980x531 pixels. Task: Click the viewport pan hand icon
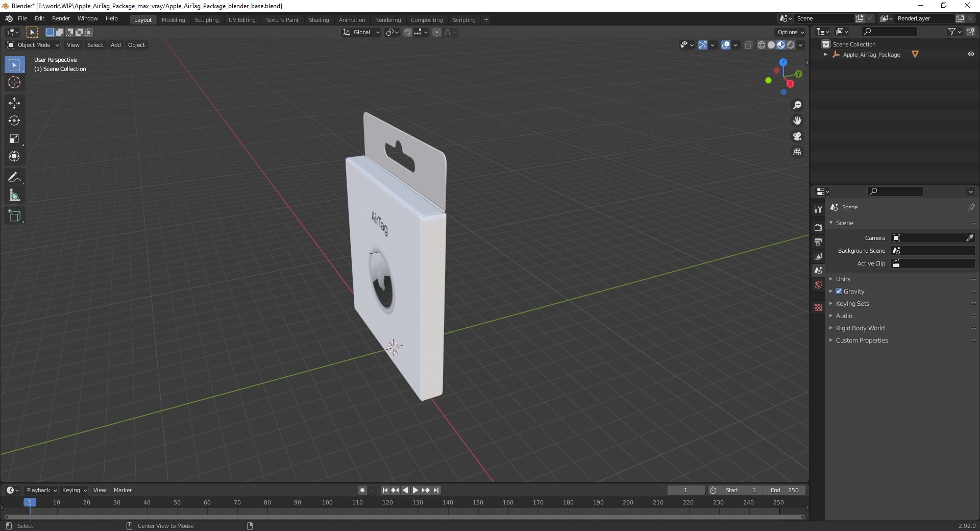tap(797, 120)
